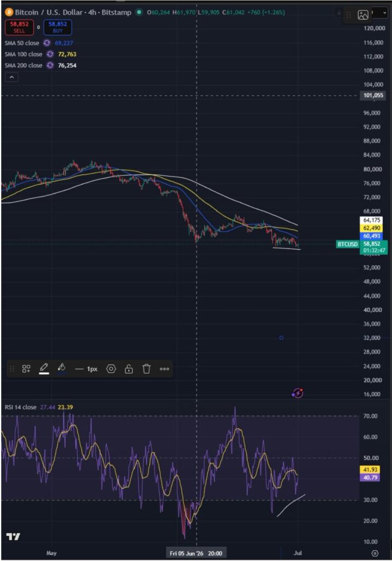
Task: Select the SMA 100 close indicator label
Action: point(23,54)
